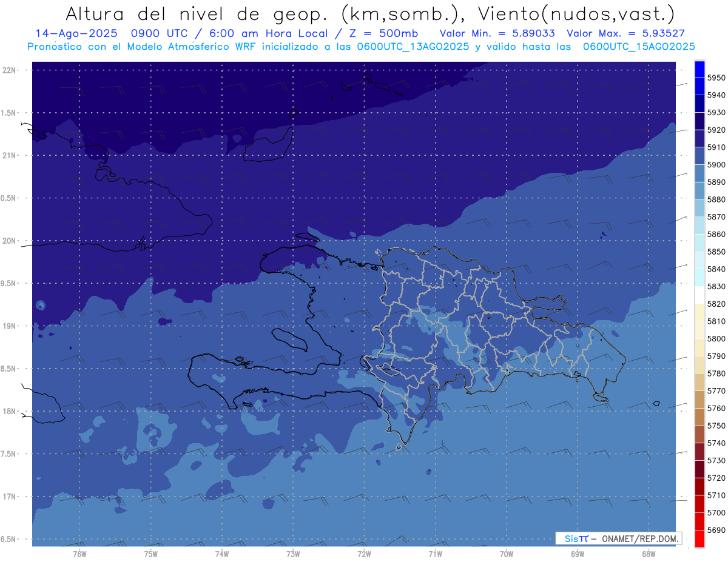Select the date '14-Ago-2025'
728x562 pixels.
pos(75,33)
